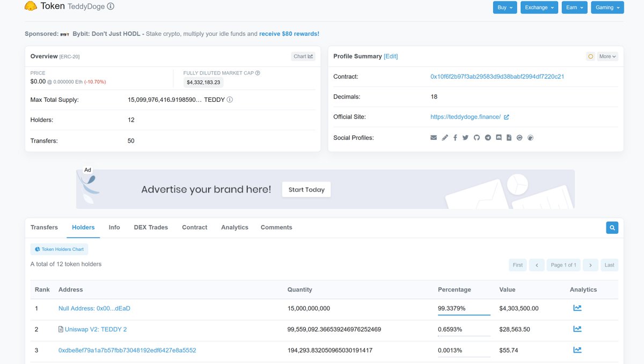The image size is (644, 364).
Task: Click the Start Today ad button
Action: coord(306,189)
